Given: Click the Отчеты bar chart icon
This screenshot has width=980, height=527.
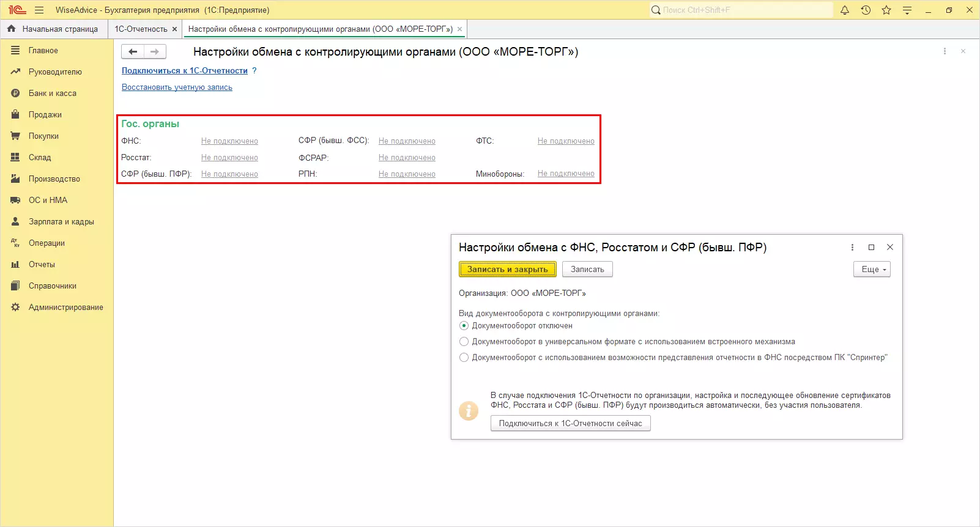Looking at the screenshot, I should coord(15,265).
